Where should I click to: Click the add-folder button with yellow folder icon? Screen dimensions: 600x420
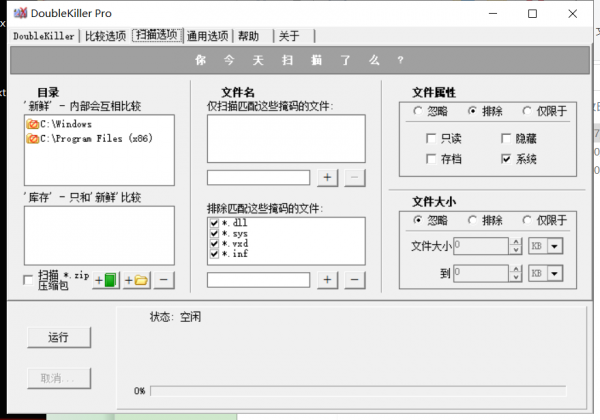137,280
